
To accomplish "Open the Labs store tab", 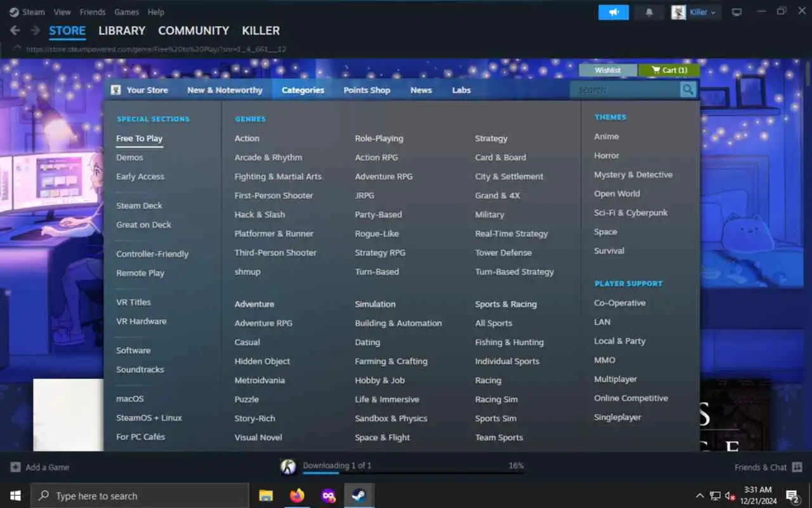I will [461, 90].
